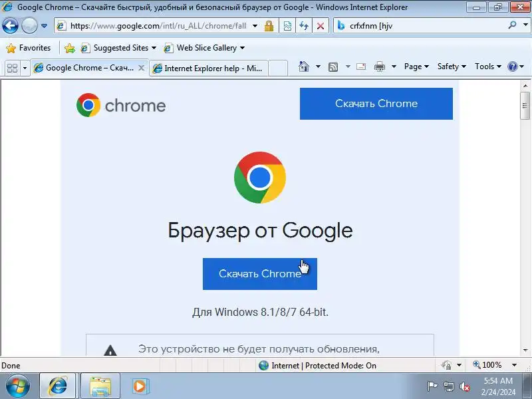This screenshot has width=532, height=399.
Task: Click the Action Center flag icon
Action: (432, 386)
